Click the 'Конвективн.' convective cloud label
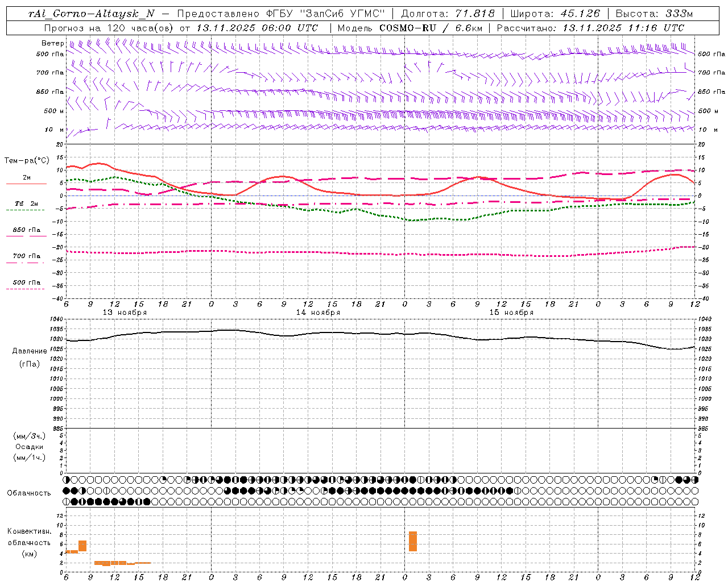728x582 pixels. (30, 531)
